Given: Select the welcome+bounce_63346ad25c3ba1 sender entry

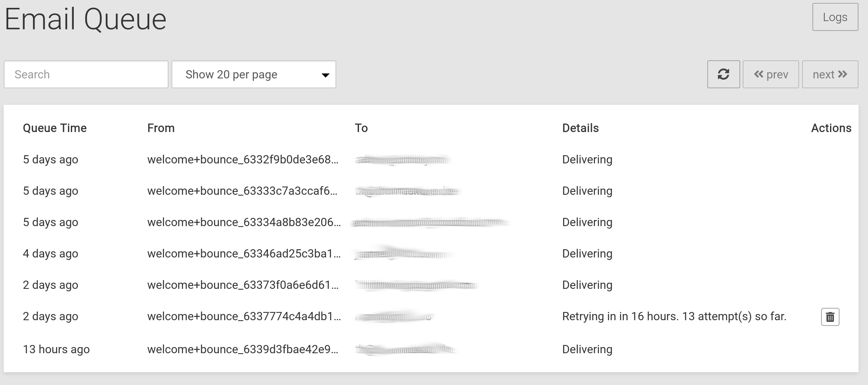Looking at the screenshot, I should [244, 254].
